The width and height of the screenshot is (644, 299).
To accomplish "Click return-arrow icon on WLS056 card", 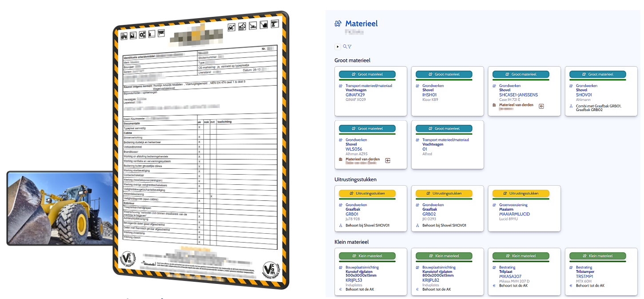I will point(388,160).
